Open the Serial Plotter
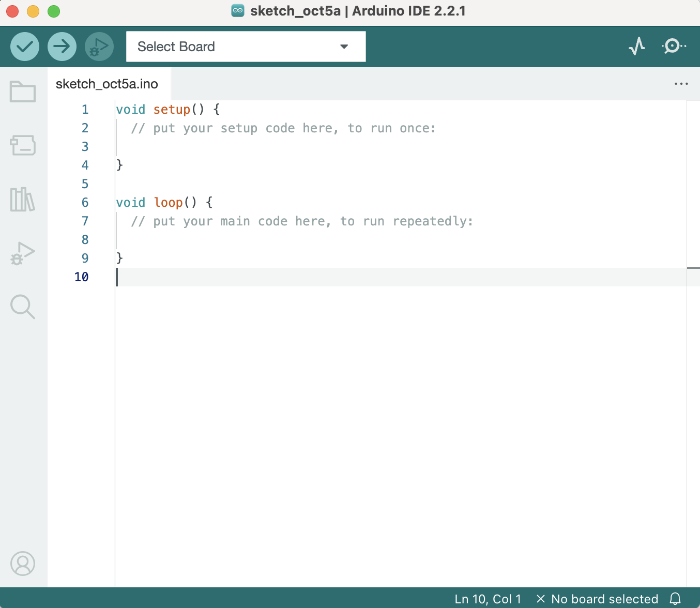This screenshot has width=700, height=608. click(x=637, y=46)
